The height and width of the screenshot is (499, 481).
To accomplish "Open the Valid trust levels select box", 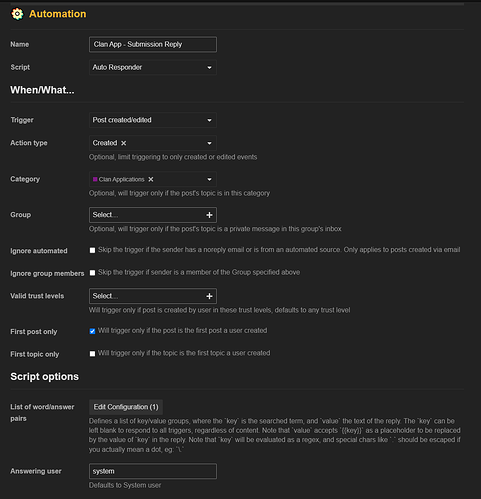I will coord(153,296).
